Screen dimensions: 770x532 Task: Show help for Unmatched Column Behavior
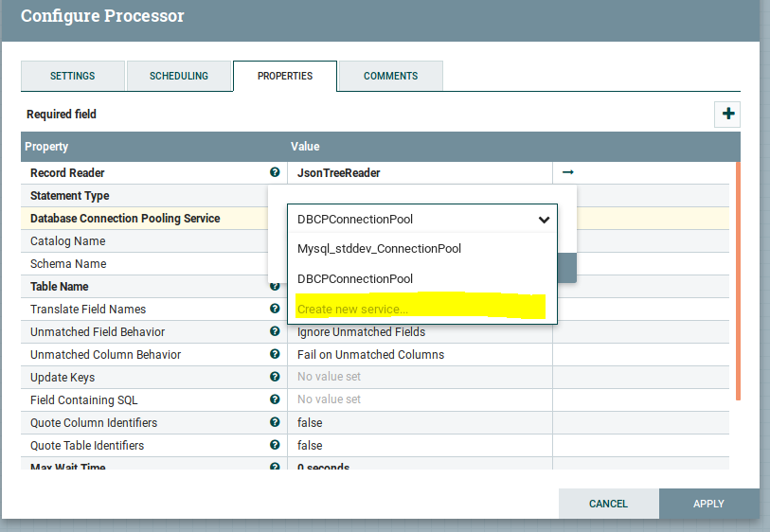pos(275,355)
